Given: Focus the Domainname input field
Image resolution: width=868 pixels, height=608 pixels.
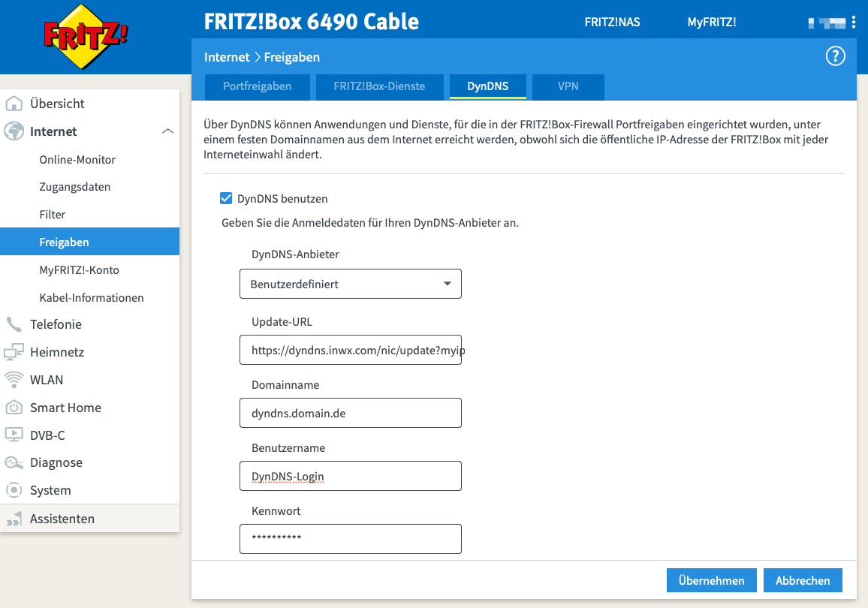Looking at the screenshot, I should (x=351, y=413).
